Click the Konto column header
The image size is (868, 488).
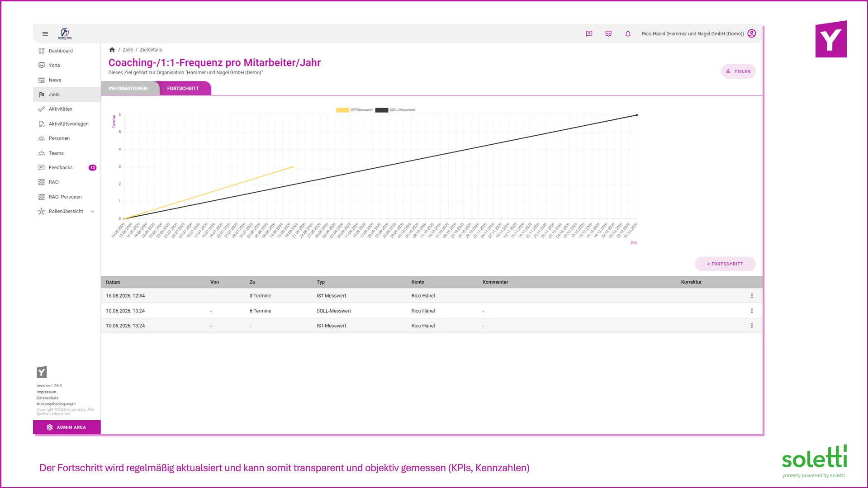point(418,282)
